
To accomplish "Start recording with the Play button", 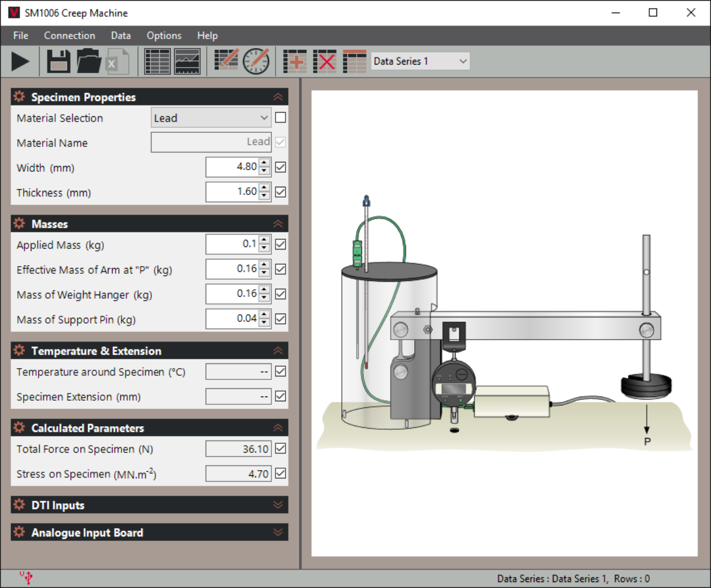I will pyautogui.click(x=20, y=61).
